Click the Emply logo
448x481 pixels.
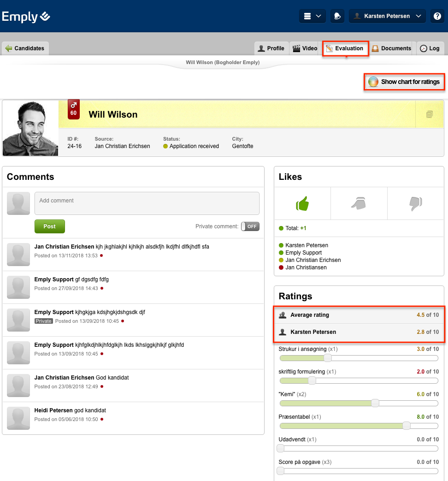tap(26, 17)
